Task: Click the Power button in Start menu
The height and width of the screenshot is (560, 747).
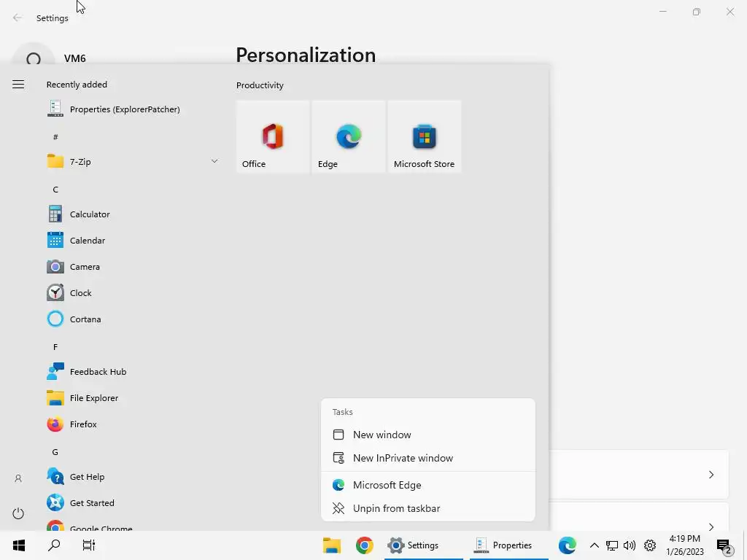Action: (18, 513)
